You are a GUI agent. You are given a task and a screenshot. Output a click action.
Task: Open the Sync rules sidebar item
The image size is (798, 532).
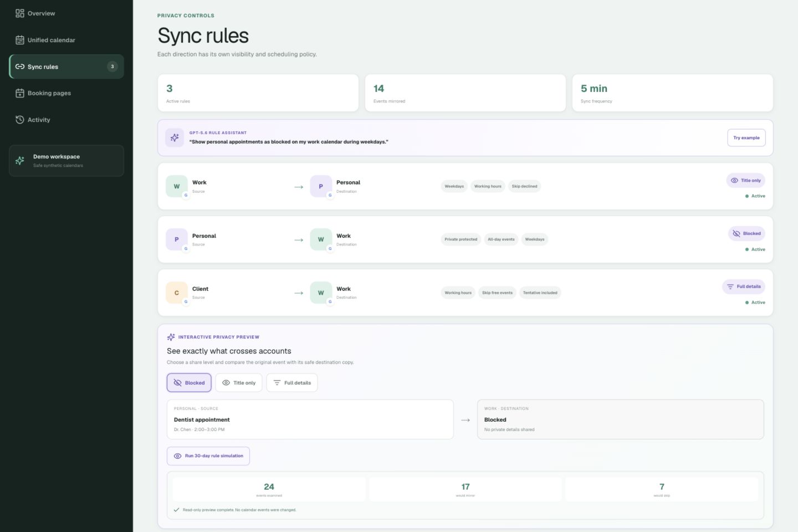(66, 66)
